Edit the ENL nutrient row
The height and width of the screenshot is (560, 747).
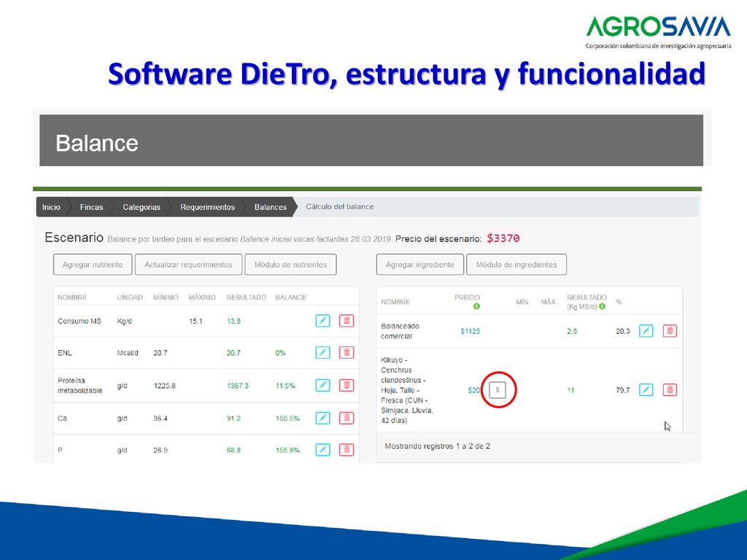tap(322, 352)
